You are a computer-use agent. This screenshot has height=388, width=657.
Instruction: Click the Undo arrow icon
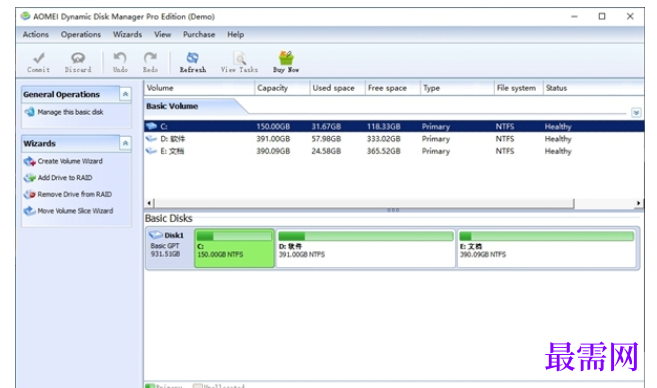pyautogui.click(x=120, y=57)
